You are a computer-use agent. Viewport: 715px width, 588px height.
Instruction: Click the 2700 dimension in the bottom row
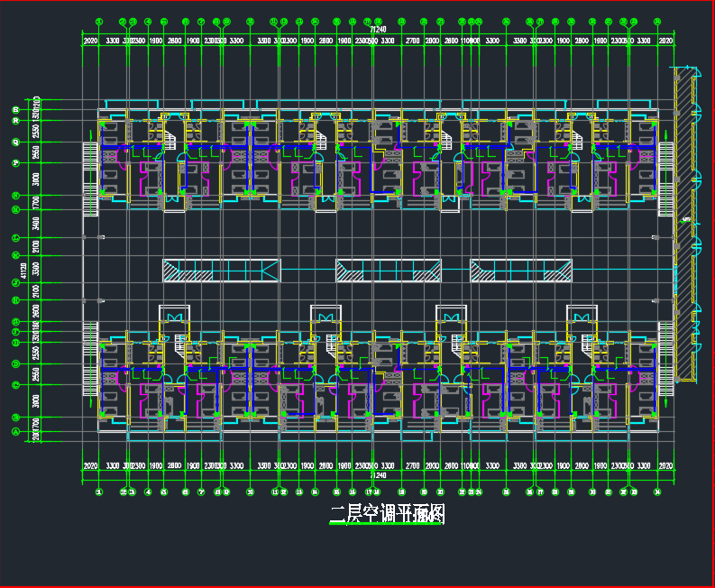(412, 465)
